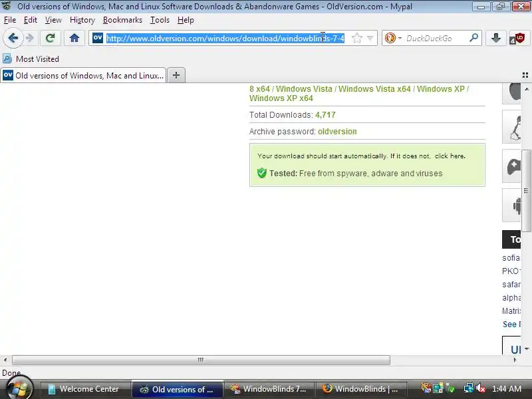Follow the Windows XP x64 link

coord(281,98)
